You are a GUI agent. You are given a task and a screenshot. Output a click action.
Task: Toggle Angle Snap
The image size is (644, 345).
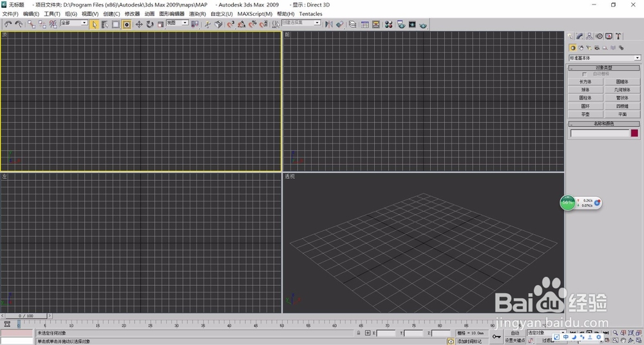[241, 24]
